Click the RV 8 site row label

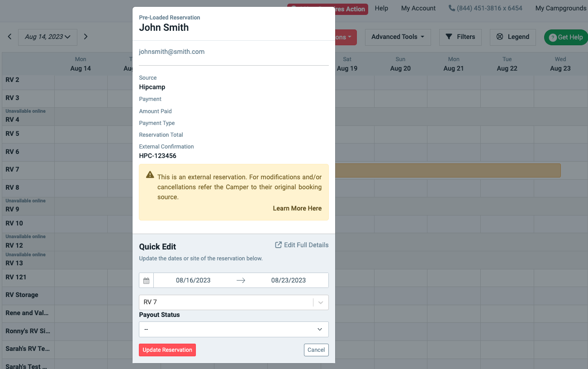(x=12, y=187)
